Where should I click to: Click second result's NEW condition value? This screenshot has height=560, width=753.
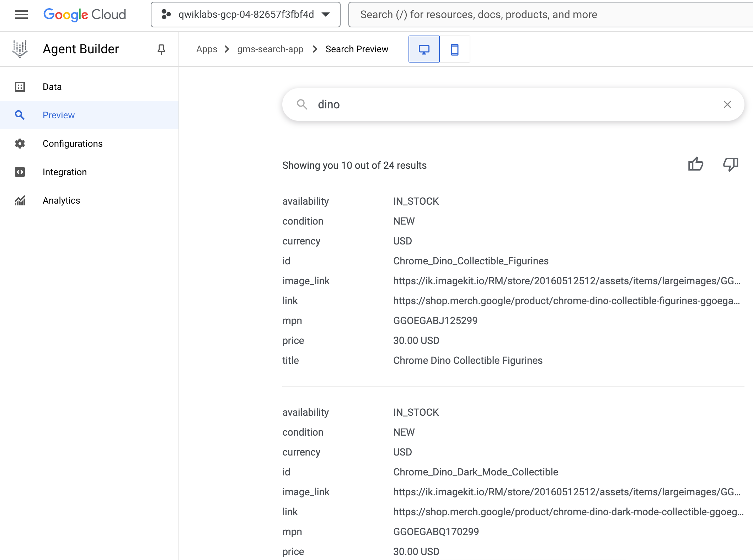[x=404, y=432]
